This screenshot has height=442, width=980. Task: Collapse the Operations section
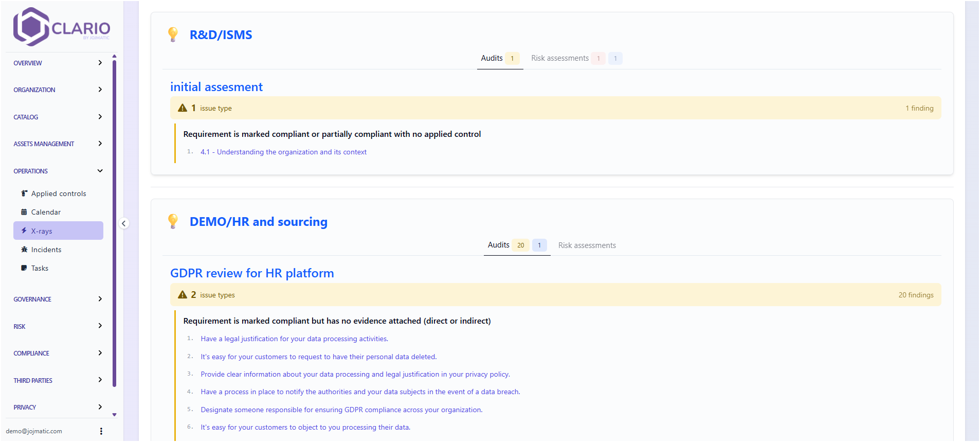(58, 171)
